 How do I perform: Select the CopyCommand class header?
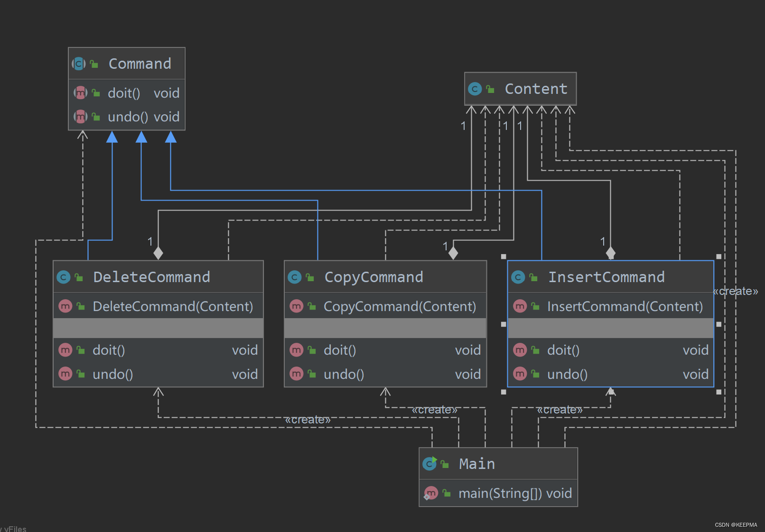pyautogui.click(x=385, y=277)
